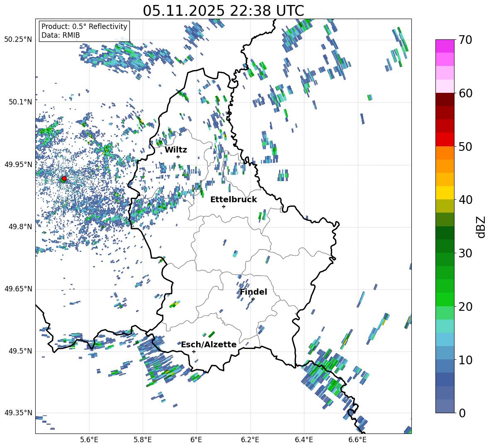The height and width of the screenshot is (448, 491).
Task: Click the 49.95°N latitude label
Action: (x=18, y=164)
